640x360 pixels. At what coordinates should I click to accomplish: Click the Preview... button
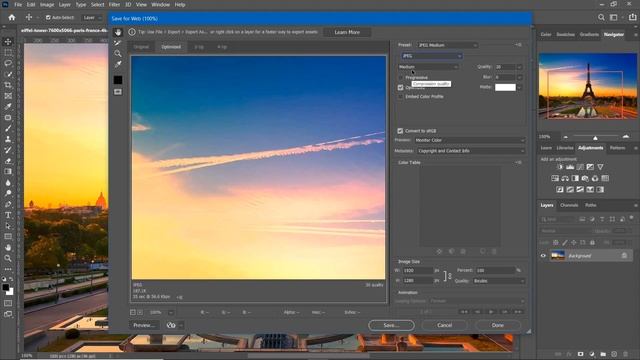[x=144, y=325]
